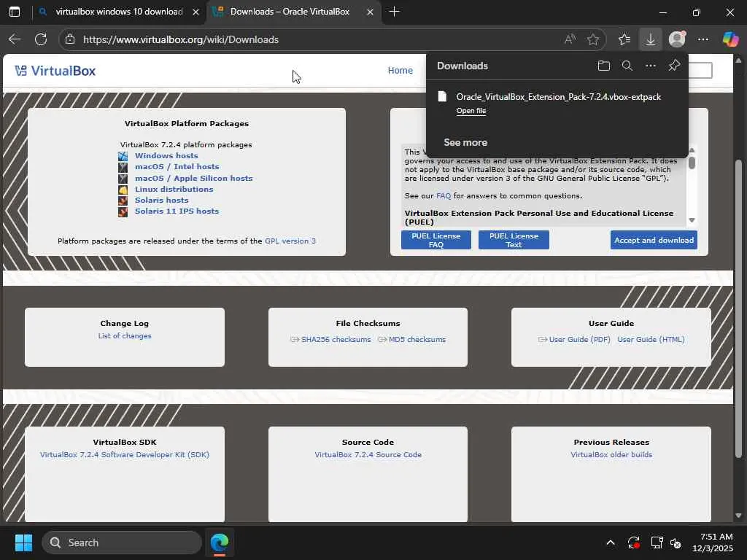
Task: Open network status tray icon
Action: pos(657,542)
